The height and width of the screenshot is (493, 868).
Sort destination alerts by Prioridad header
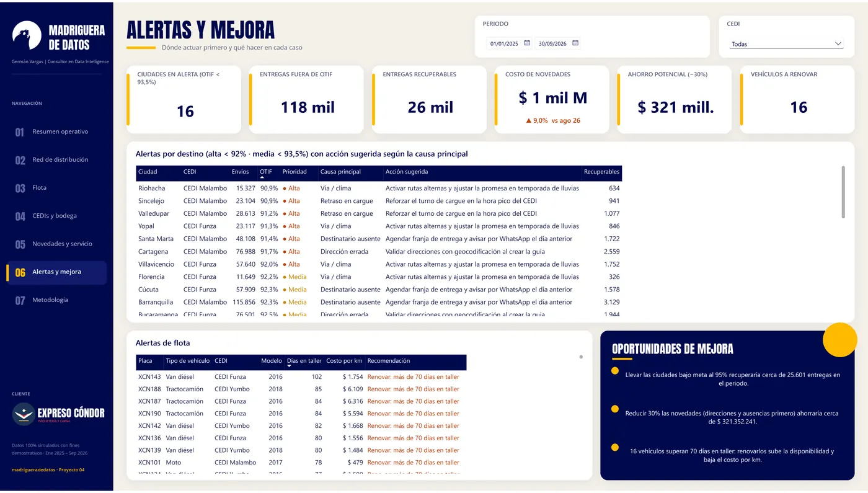click(294, 172)
